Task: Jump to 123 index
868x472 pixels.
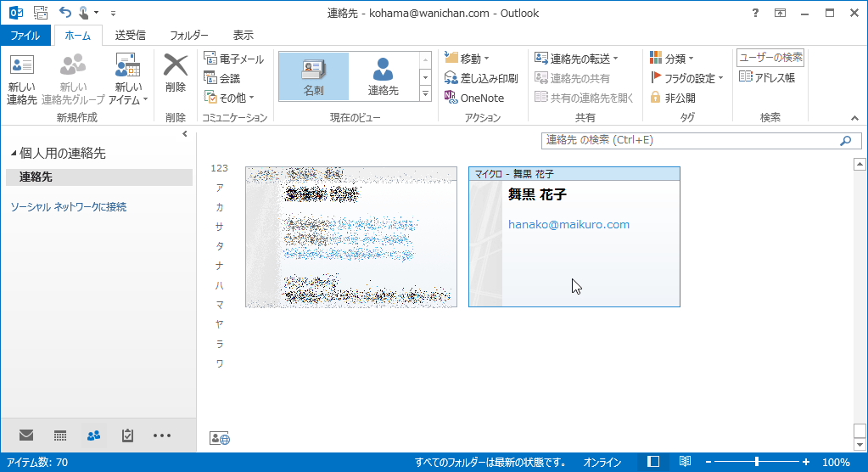Action: [x=219, y=168]
